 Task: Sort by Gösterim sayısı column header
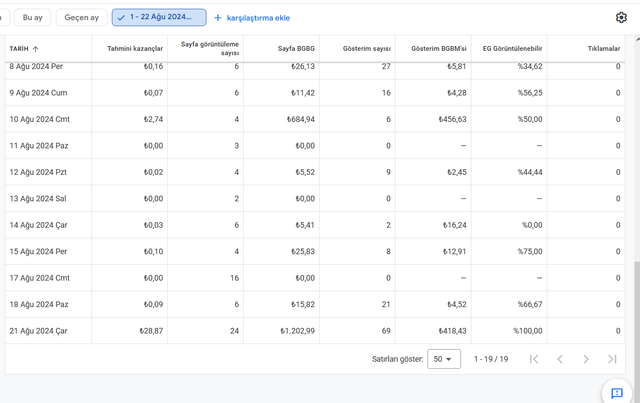point(367,49)
